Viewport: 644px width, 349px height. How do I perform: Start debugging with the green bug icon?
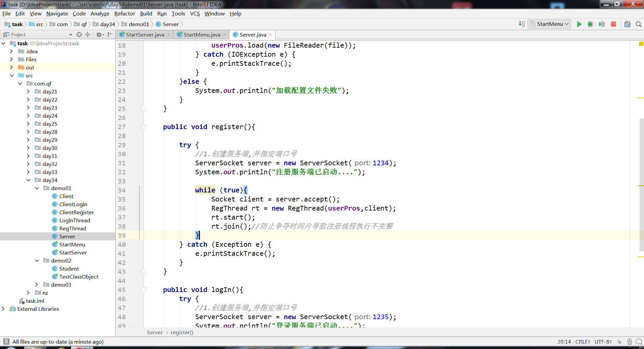(x=590, y=24)
